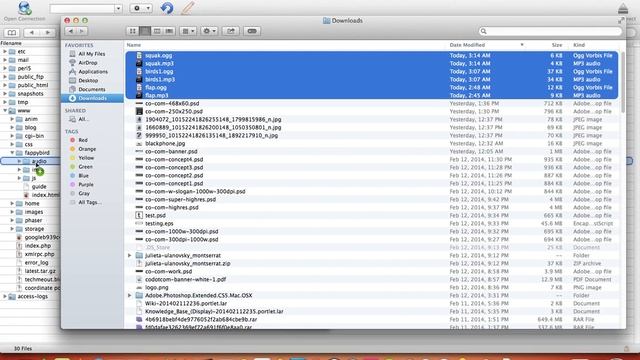Select Applications in Finder sidebar
The height and width of the screenshot is (360, 640).
coord(93,72)
